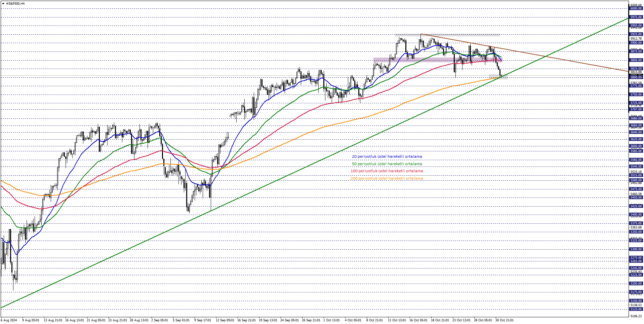Click the 5775.00 price level label

pyautogui.click(x=636, y=86)
